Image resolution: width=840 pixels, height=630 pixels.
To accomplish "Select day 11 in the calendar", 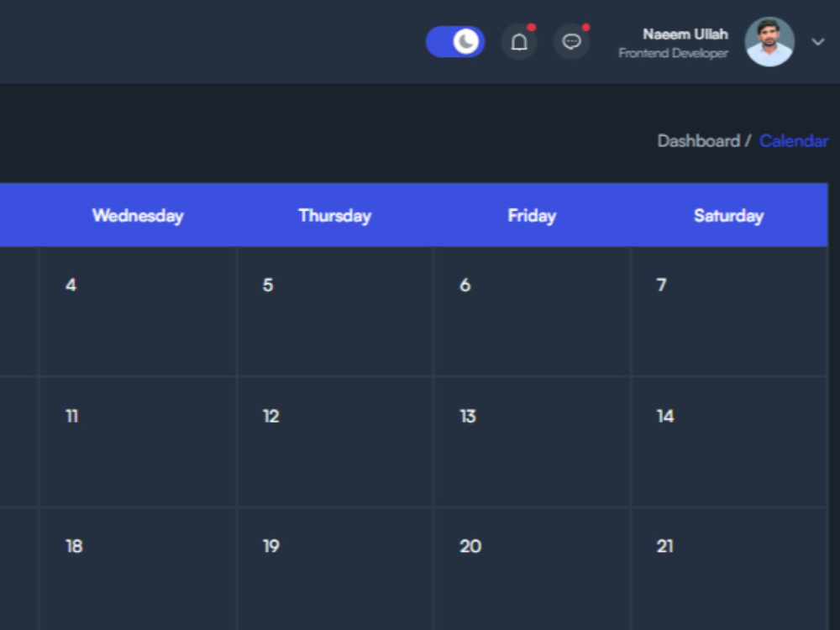I will [138, 443].
